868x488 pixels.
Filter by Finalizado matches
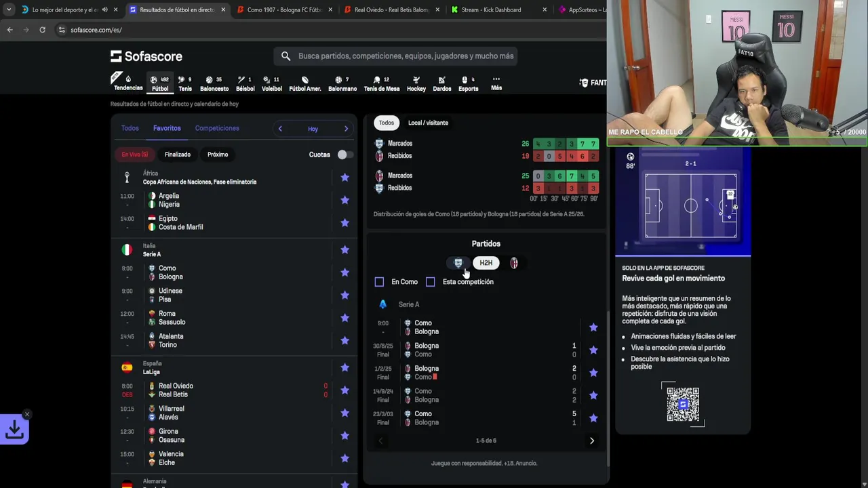point(178,155)
